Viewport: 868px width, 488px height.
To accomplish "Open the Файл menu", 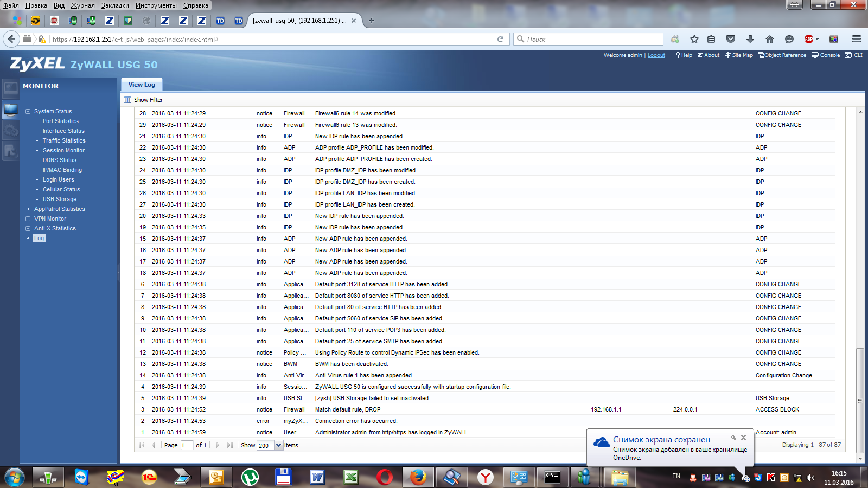I will [11, 5].
